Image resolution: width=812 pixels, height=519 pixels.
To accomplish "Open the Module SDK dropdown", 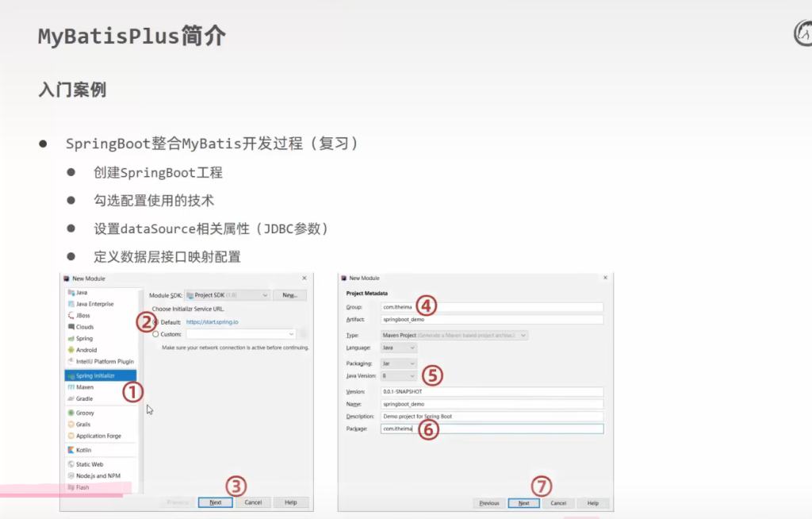I will (x=228, y=295).
